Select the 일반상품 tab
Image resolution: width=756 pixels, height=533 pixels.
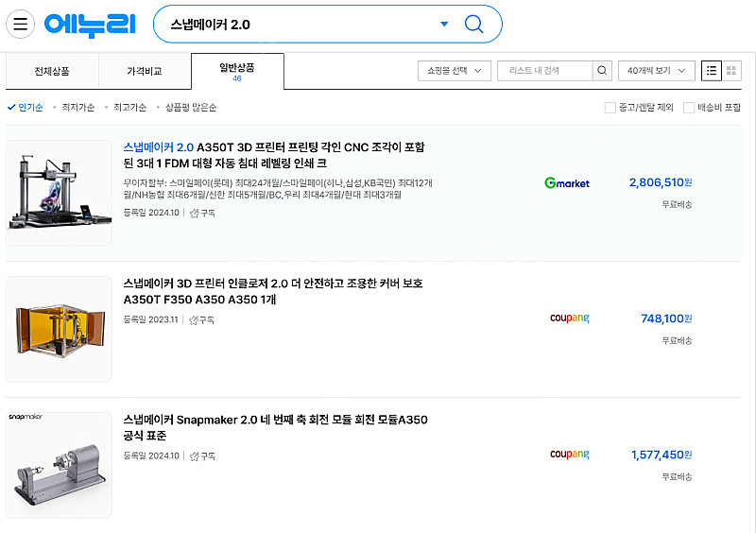click(x=237, y=72)
